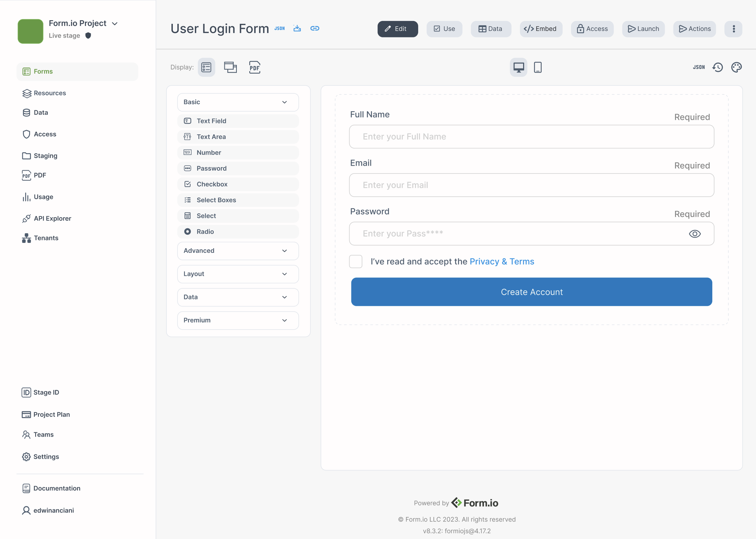Open form revision history icon
756x539 pixels.
[x=718, y=67]
